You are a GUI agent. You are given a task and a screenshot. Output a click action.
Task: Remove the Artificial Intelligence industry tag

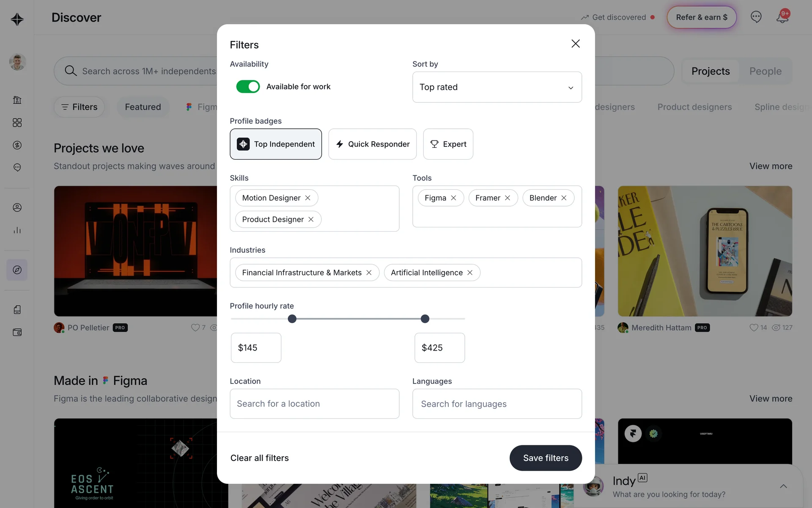[x=470, y=273]
